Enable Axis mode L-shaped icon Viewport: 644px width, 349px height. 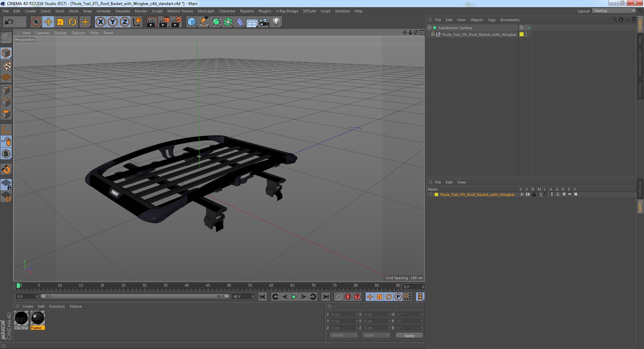pyautogui.click(x=6, y=130)
